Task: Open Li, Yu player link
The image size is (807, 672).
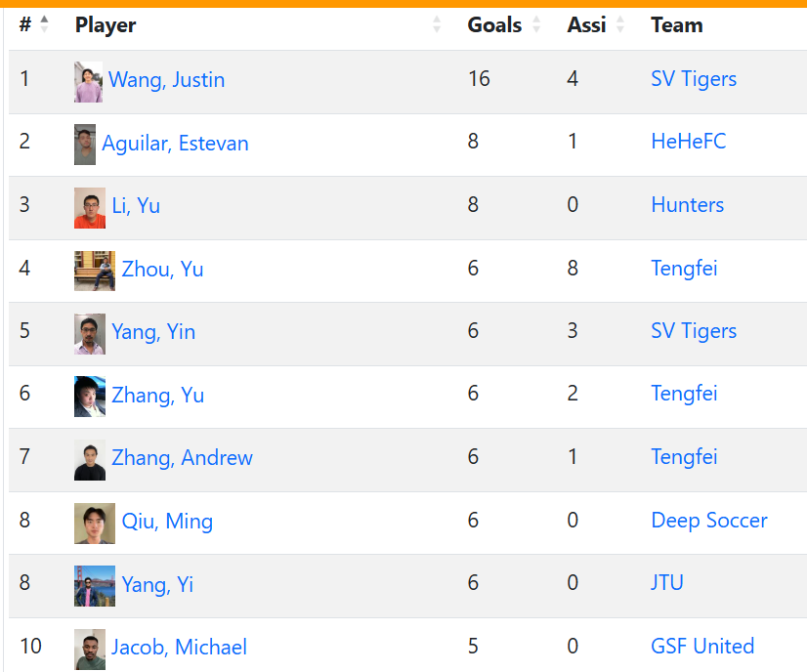Action: click(x=136, y=206)
